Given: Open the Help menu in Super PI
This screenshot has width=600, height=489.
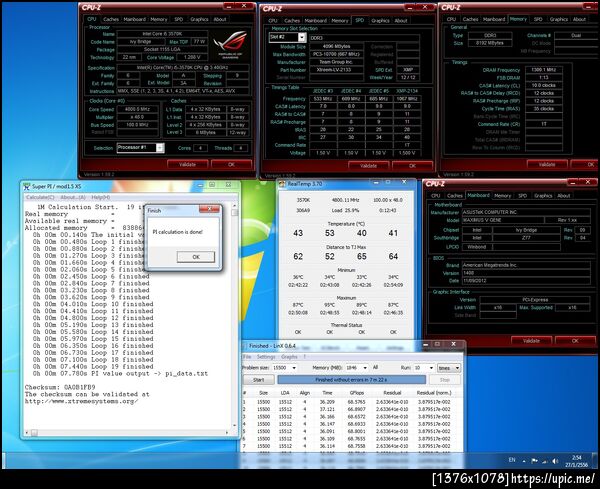Looking at the screenshot, I should coord(101,197).
